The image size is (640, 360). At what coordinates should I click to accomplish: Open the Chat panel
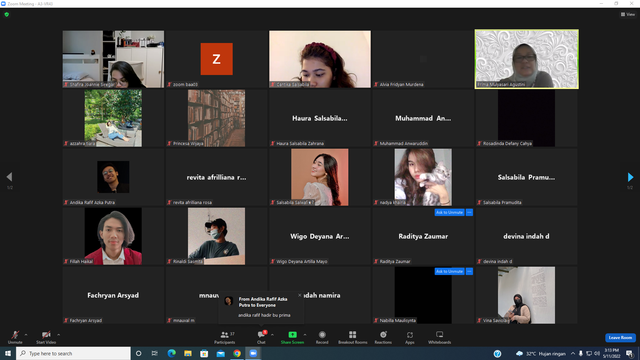click(x=261, y=337)
